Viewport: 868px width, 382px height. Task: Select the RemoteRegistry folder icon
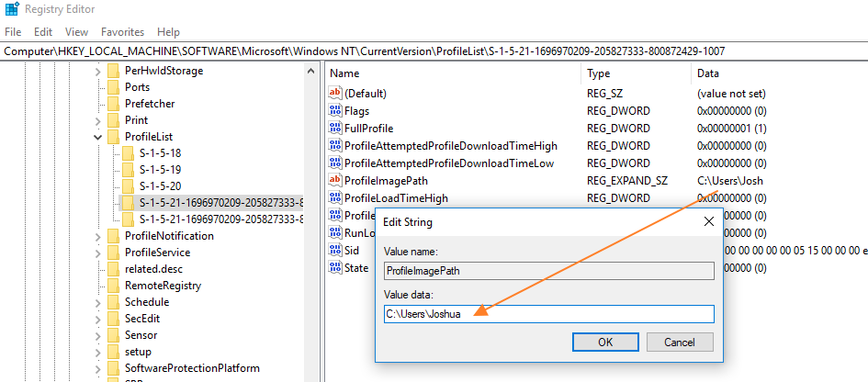click(114, 286)
